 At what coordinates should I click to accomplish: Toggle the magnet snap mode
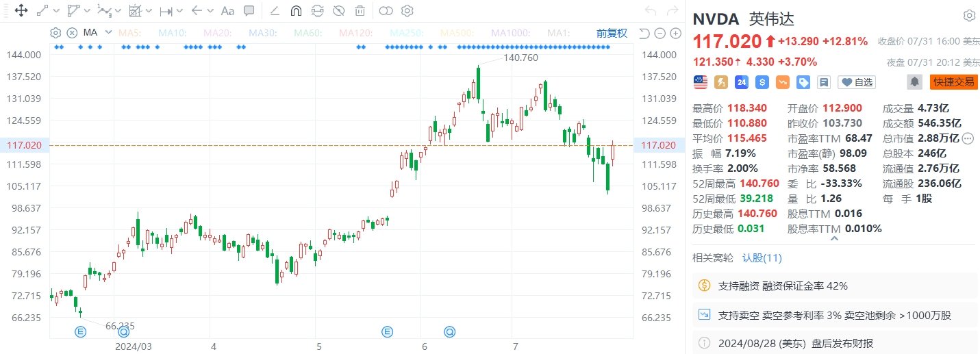pos(296,10)
